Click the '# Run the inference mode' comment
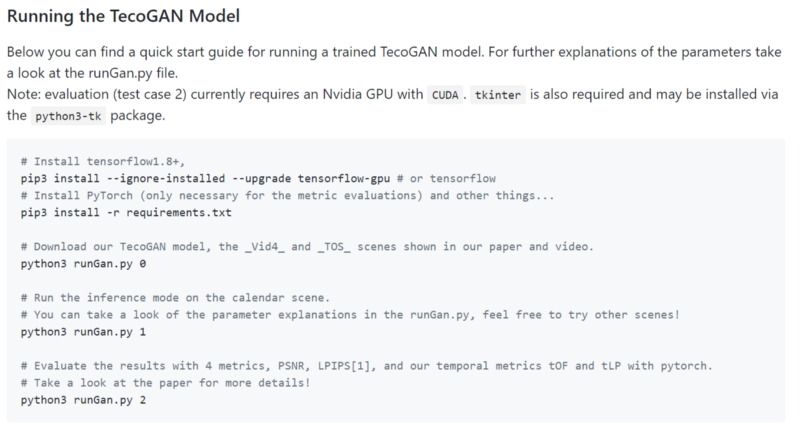The width and height of the screenshot is (800, 431). click(175, 298)
